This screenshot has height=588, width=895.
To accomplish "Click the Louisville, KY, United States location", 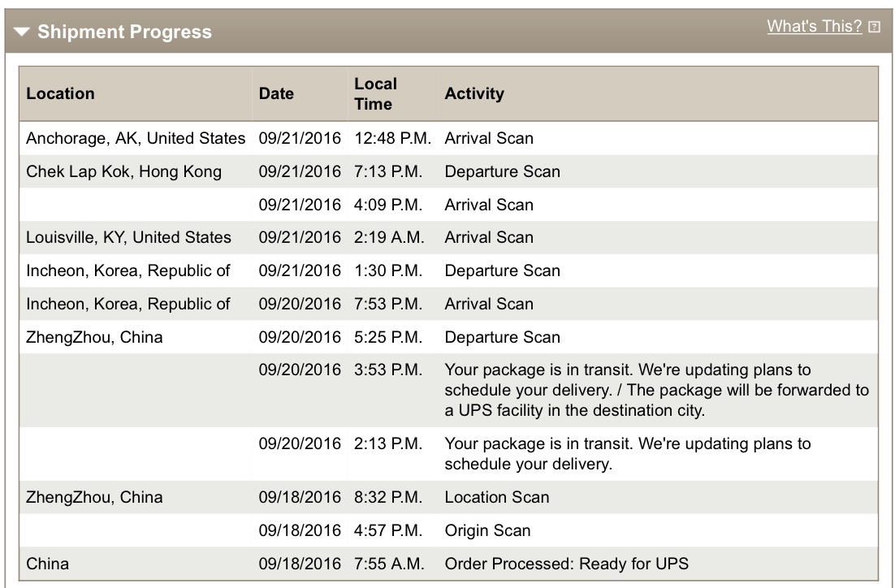I will coord(128,237).
